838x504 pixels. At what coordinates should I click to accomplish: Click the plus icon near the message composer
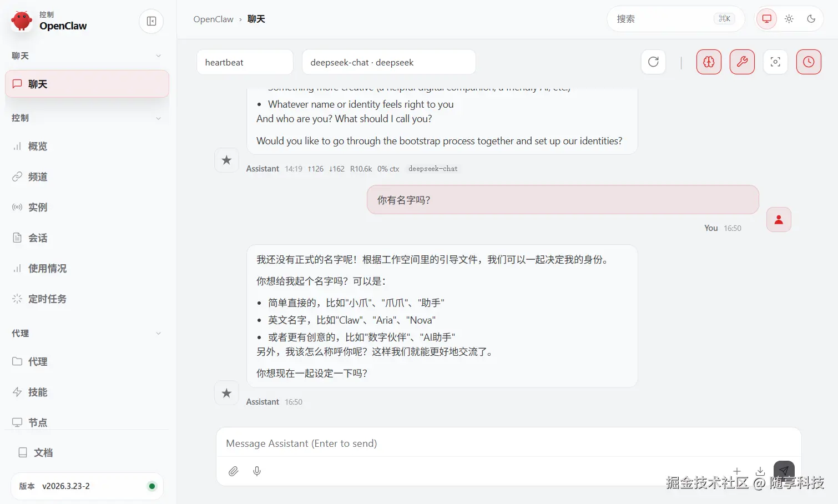(x=737, y=471)
